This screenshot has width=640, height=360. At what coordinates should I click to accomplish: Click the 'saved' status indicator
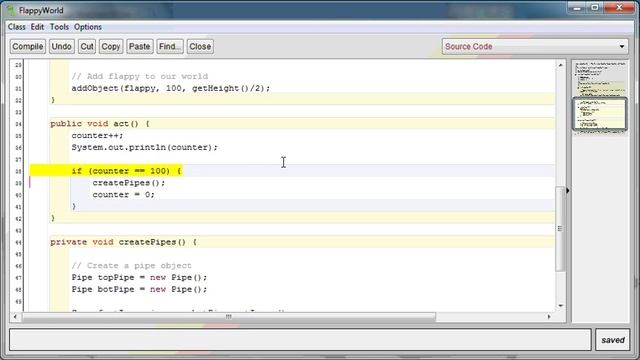click(x=612, y=340)
